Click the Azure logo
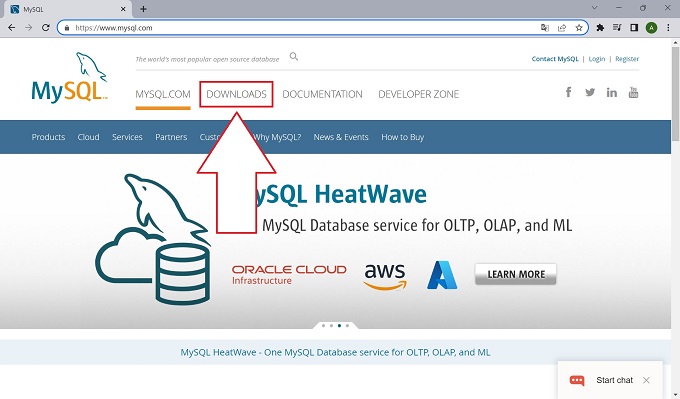 pyautogui.click(x=442, y=275)
